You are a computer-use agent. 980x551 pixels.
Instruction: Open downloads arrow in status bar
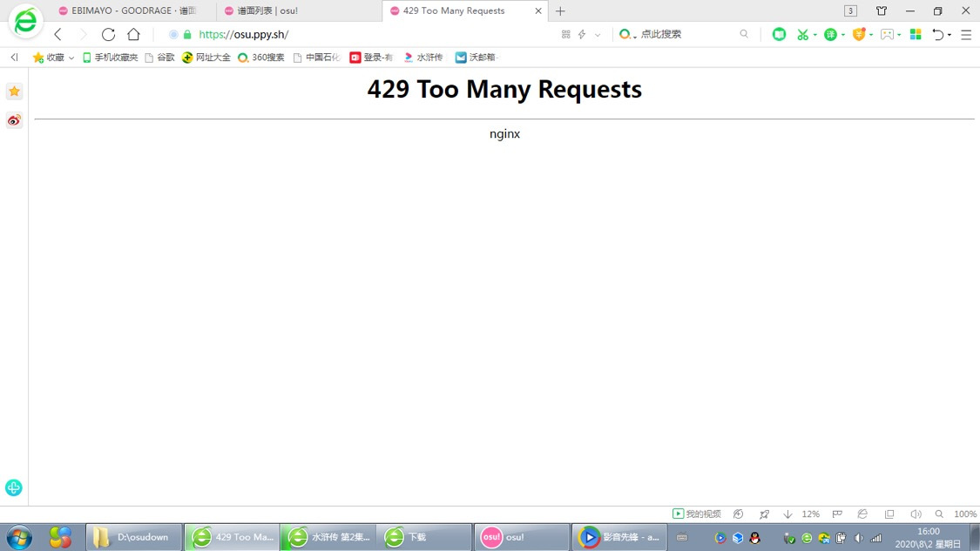(x=787, y=514)
